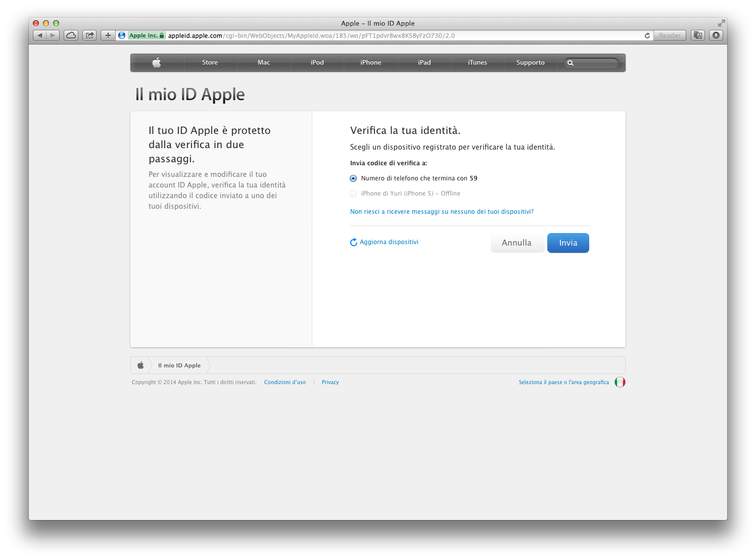Add bookmark with the plus icon

(108, 35)
